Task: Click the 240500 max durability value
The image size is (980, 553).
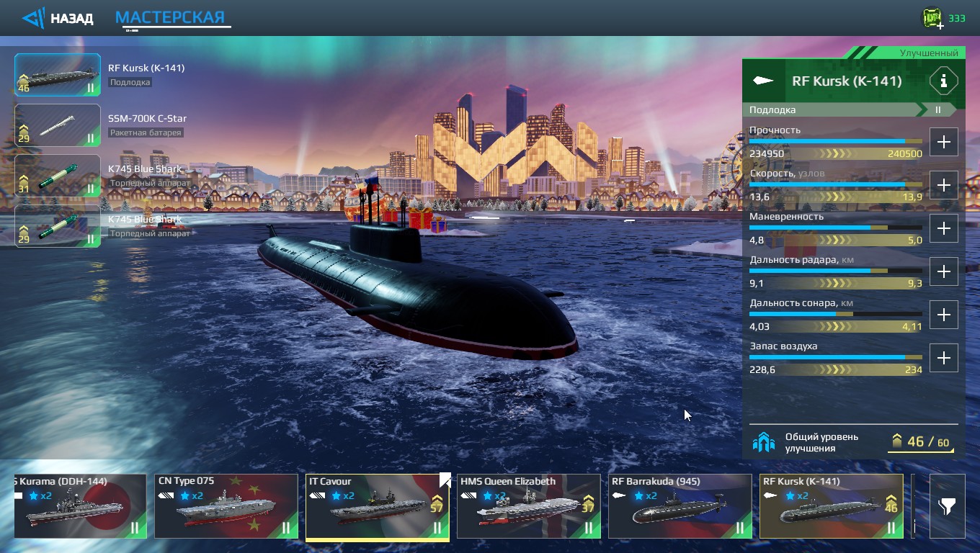Action: coord(904,154)
